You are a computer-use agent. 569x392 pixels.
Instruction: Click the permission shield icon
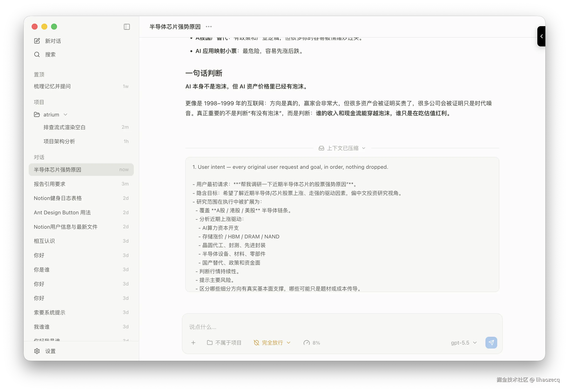(256, 343)
